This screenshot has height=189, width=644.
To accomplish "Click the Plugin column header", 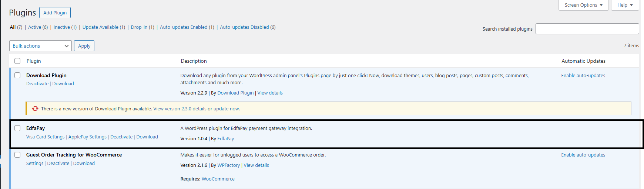I will pyautogui.click(x=34, y=61).
